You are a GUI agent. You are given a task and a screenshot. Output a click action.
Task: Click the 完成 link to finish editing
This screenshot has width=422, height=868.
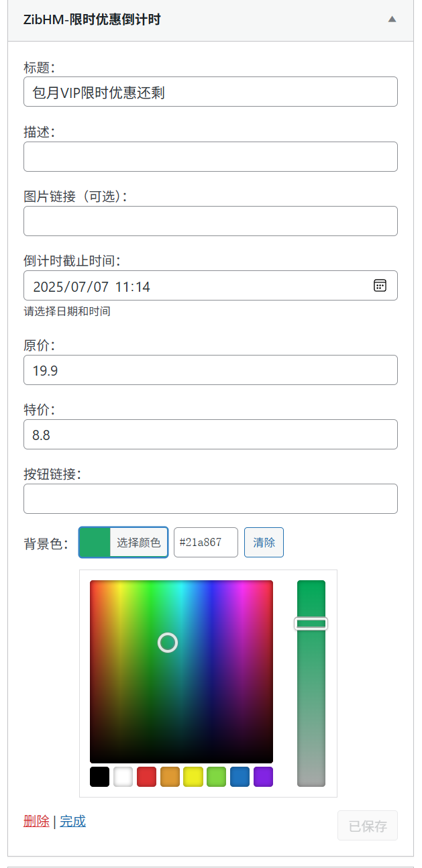(72, 820)
